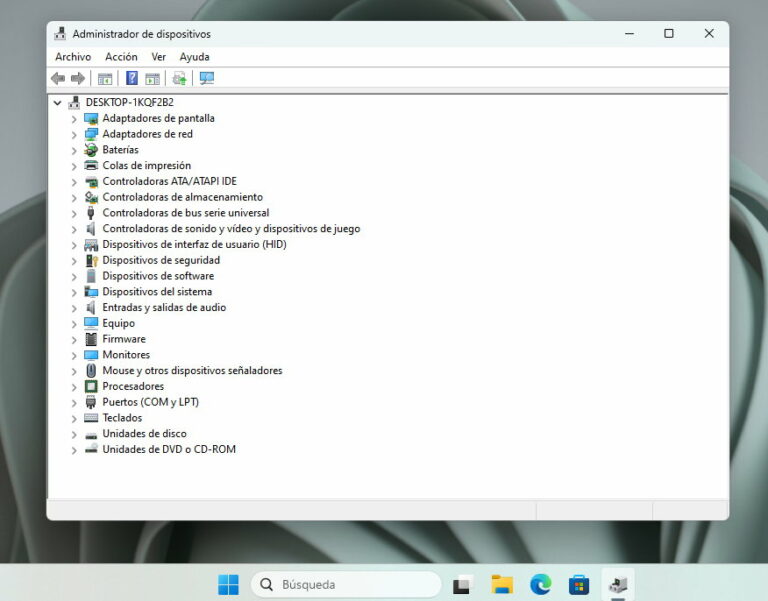Click the Controladoras ATA/ATAPI IDE icon
This screenshot has height=601, width=768.
91,182
